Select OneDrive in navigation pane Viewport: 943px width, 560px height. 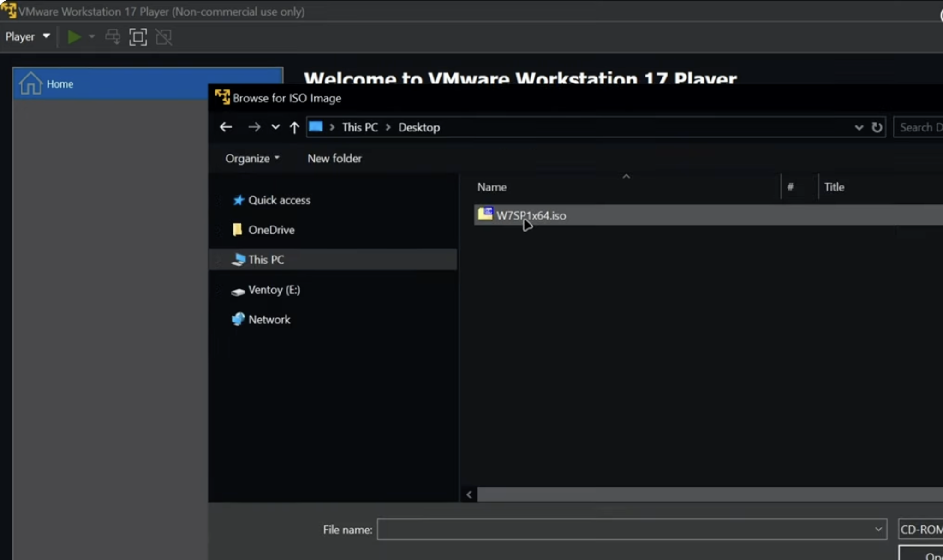click(271, 230)
